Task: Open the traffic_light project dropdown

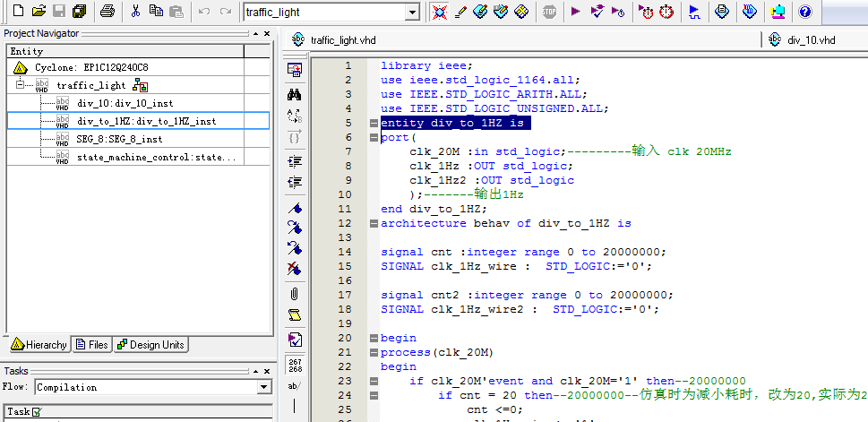Action: (x=412, y=12)
